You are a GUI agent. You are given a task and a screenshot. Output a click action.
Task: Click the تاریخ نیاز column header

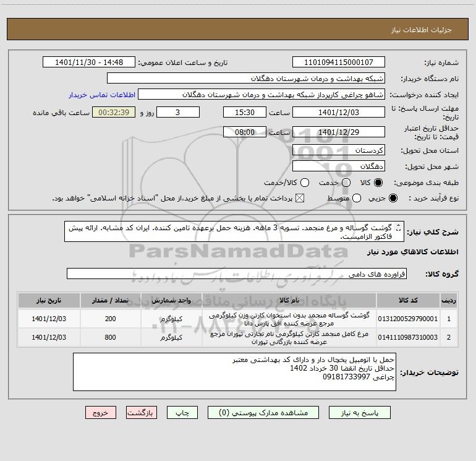49,300
